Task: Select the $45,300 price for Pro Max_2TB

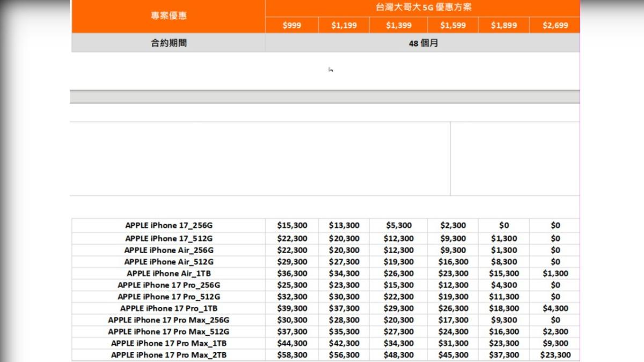Action: pyautogui.click(x=453, y=355)
